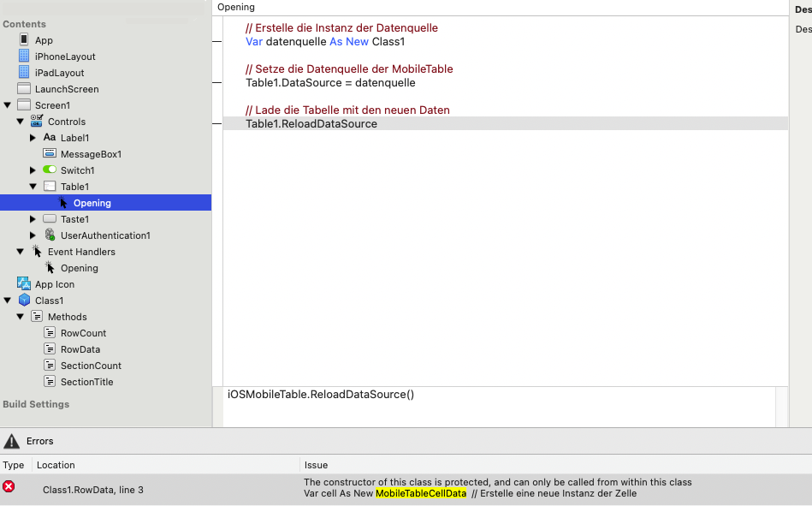Select the App item icon
The height and width of the screenshot is (506, 812).
[x=24, y=39]
